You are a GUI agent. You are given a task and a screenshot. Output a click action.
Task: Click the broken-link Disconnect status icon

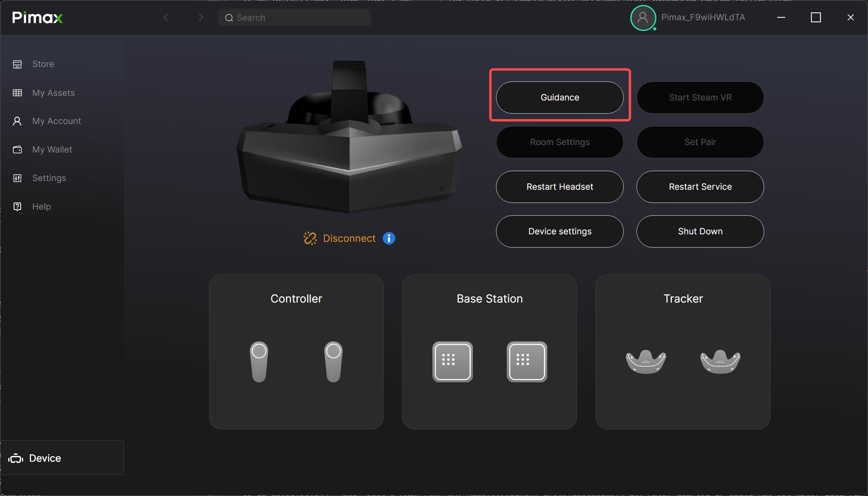click(x=310, y=238)
